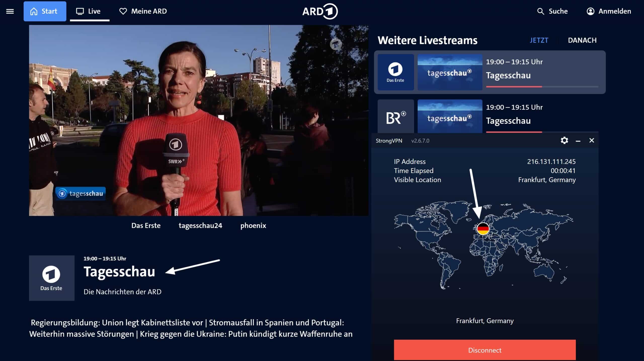Click the IP address 216.131.111.245
The height and width of the screenshot is (361, 644).
pyautogui.click(x=551, y=161)
